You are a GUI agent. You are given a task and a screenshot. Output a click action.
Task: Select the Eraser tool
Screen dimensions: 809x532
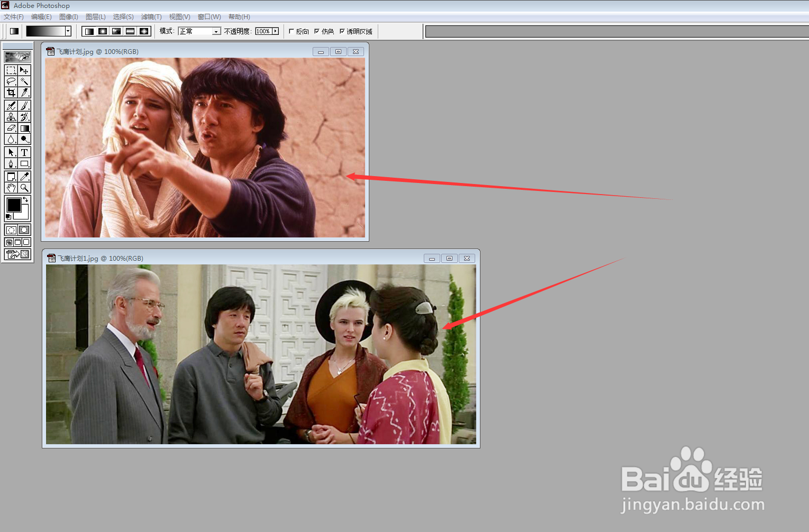(11, 128)
